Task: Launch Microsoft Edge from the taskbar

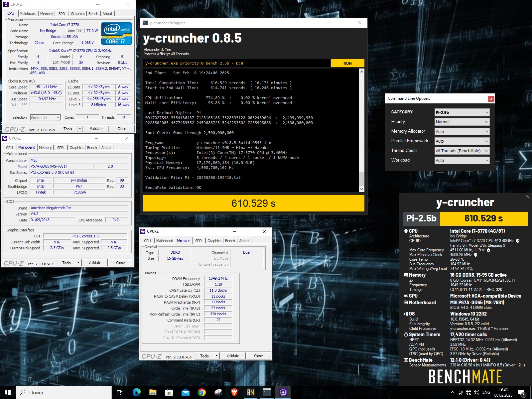Action: pos(136,392)
